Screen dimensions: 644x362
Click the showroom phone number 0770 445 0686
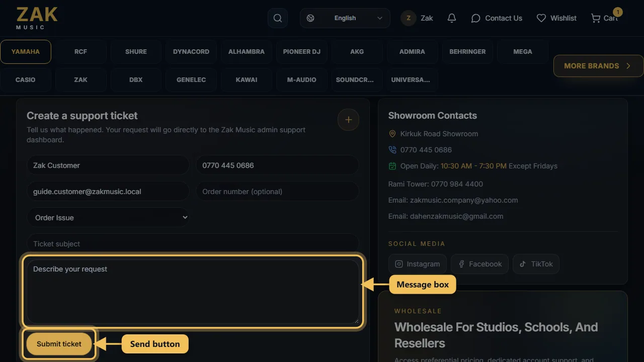[x=426, y=150]
